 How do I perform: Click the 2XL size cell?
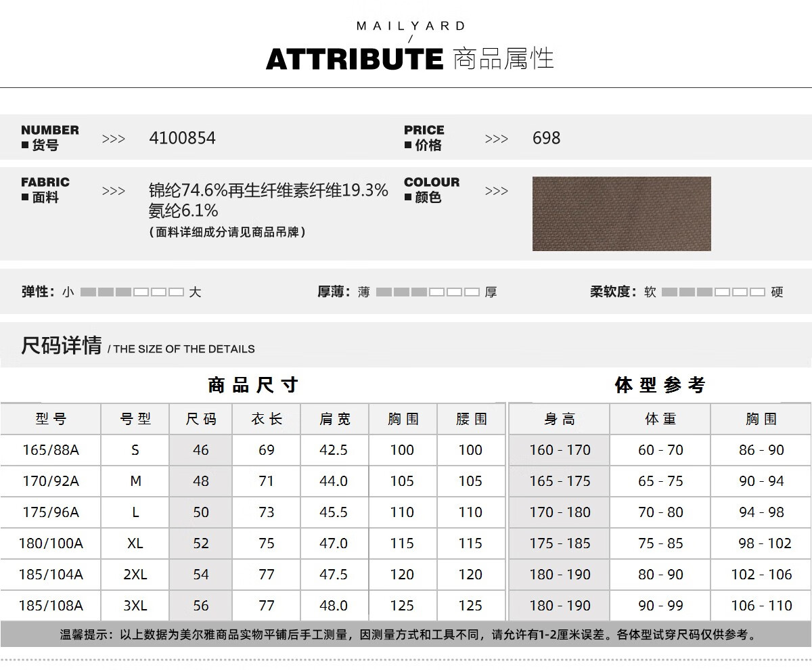pyautogui.click(x=135, y=575)
